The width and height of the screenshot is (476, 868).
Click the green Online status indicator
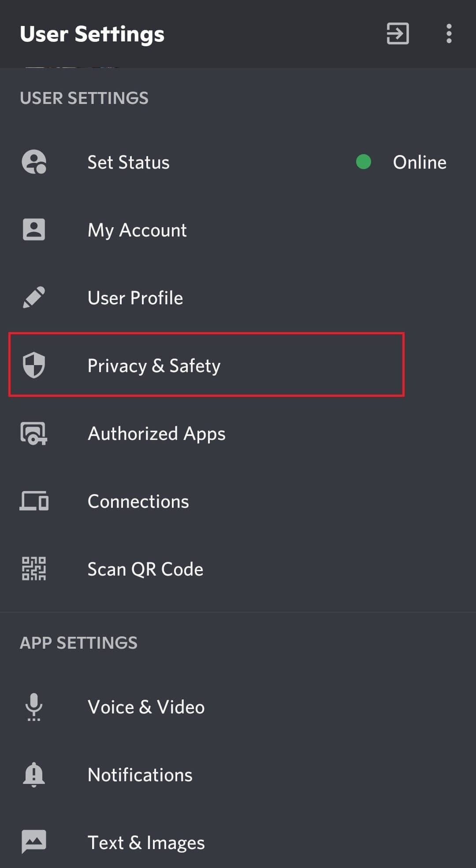click(x=363, y=163)
